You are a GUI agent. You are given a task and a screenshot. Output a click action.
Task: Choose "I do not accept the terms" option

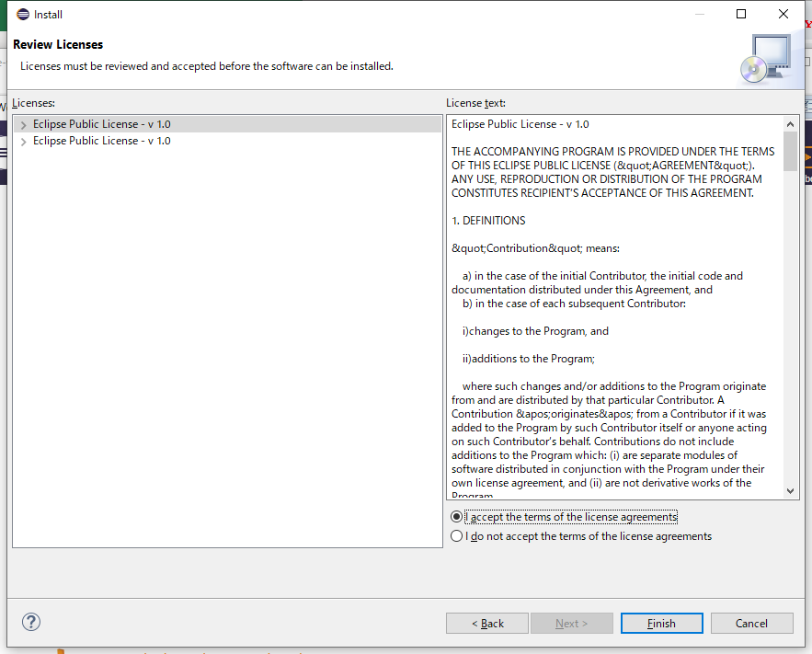(457, 536)
